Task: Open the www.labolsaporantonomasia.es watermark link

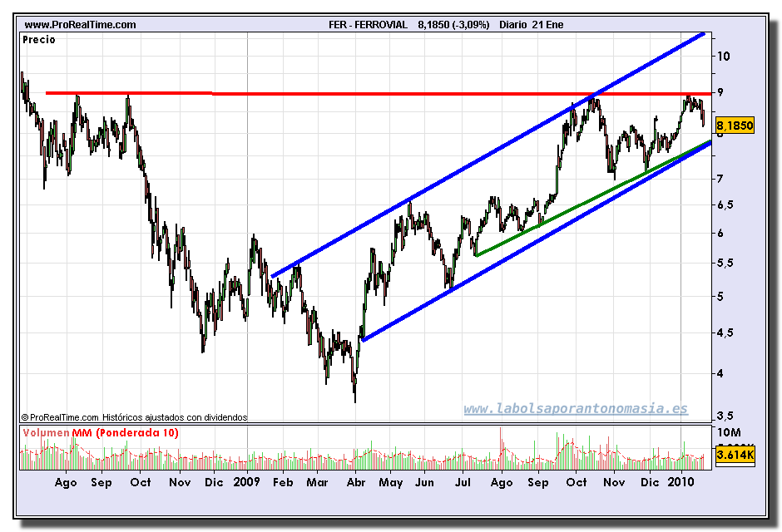Action: coord(576,408)
